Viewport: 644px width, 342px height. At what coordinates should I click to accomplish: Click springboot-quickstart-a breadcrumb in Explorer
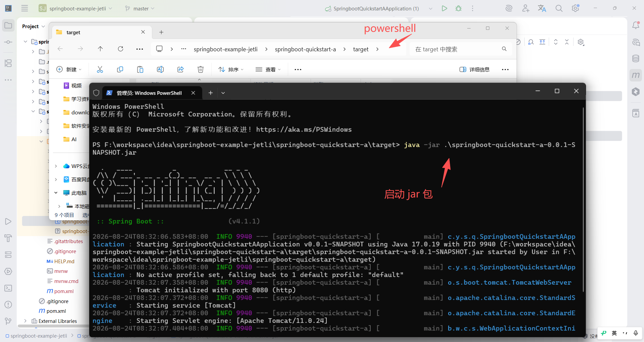point(305,49)
